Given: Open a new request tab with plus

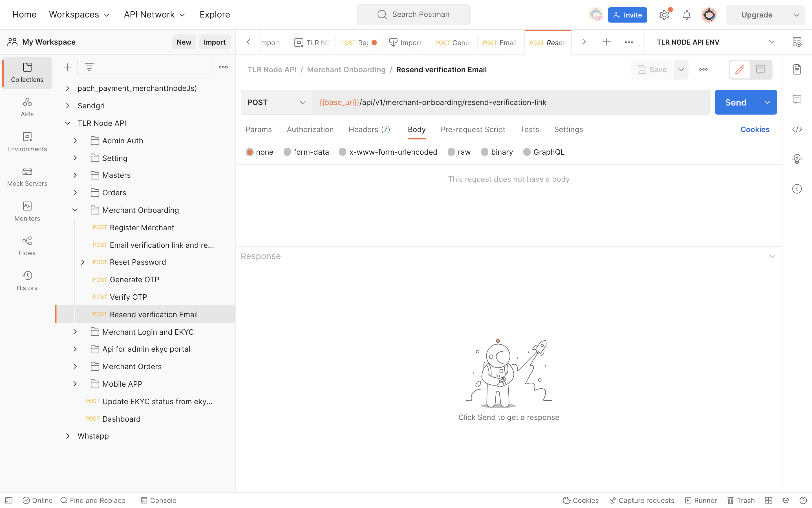Looking at the screenshot, I should (607, 42).
